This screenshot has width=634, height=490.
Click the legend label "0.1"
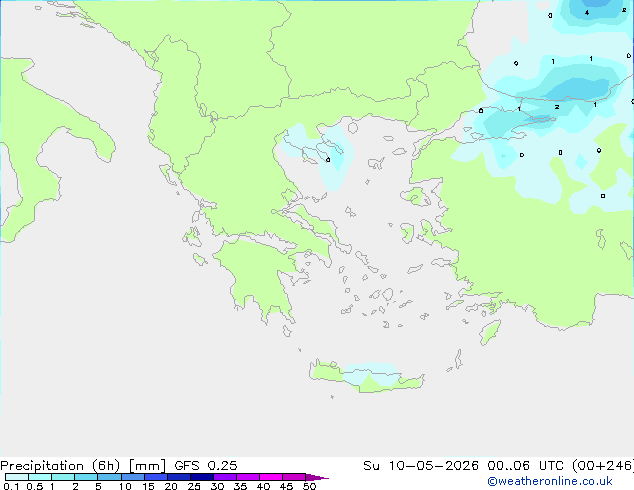click(x=11, y=486)
